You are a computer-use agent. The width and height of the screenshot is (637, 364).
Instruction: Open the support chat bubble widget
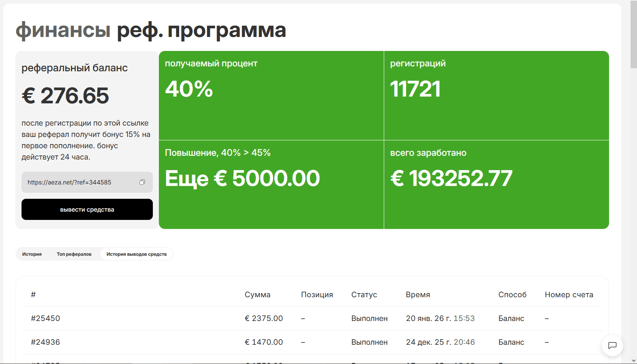pyautogui.click(x=612, y=345)
